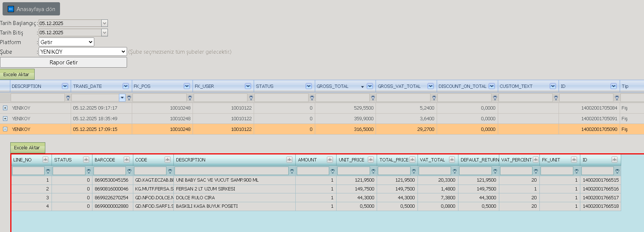Screen dimensions: 644x232
Task: Collapse the selected 17:09:15 YENIKOY row
Action: click(5, 129)
